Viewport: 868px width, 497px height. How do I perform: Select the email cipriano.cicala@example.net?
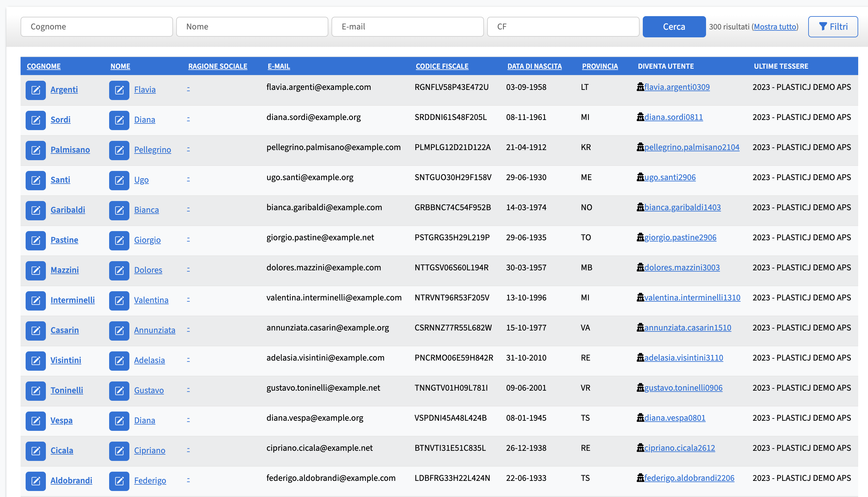[x=319, y=448]
